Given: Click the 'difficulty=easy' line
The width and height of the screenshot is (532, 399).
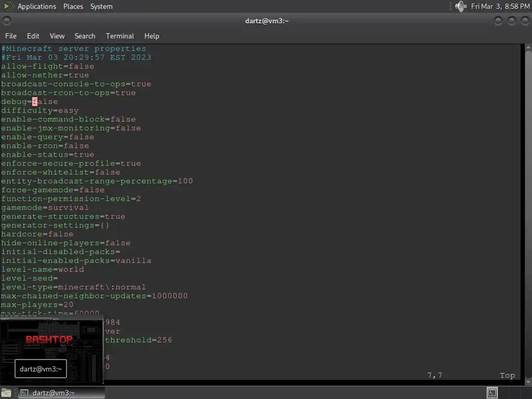Looking at the screenshot, I should point(39,110).
